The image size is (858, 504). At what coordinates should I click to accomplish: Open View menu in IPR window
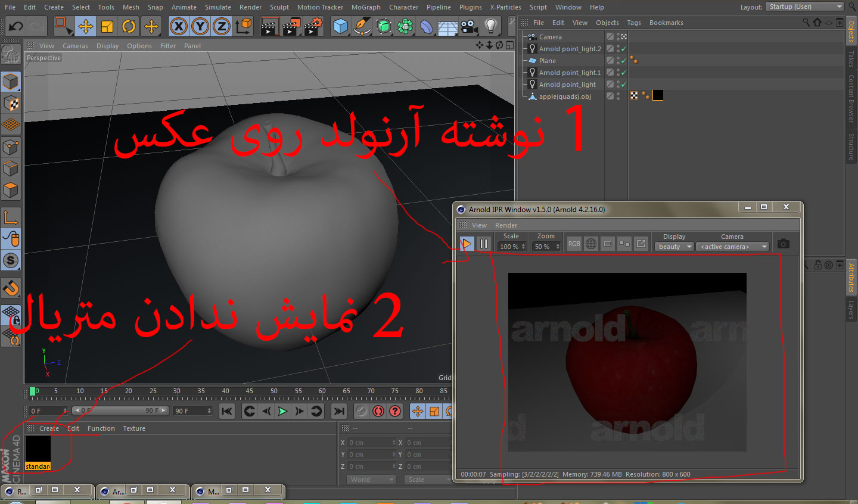[x=479, y=225]
